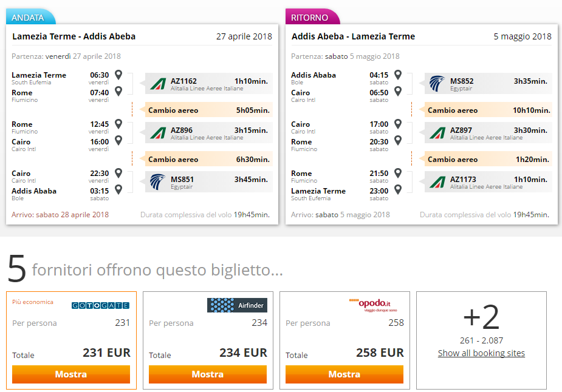This screenshot has height=392, width=562.
Task: Click the 231 EUR total price
Action: tap(106, 353)
